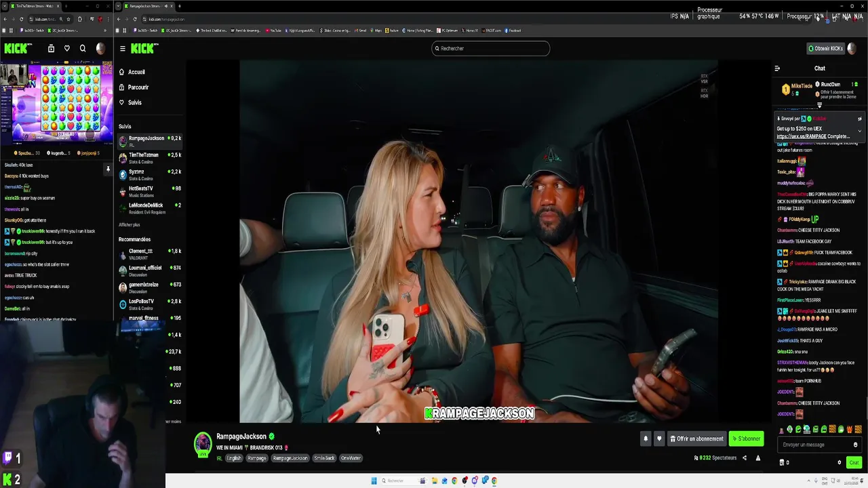The image size is (868, 488).
Task: Send message with green Chat button
Action: tap(853, 463)
